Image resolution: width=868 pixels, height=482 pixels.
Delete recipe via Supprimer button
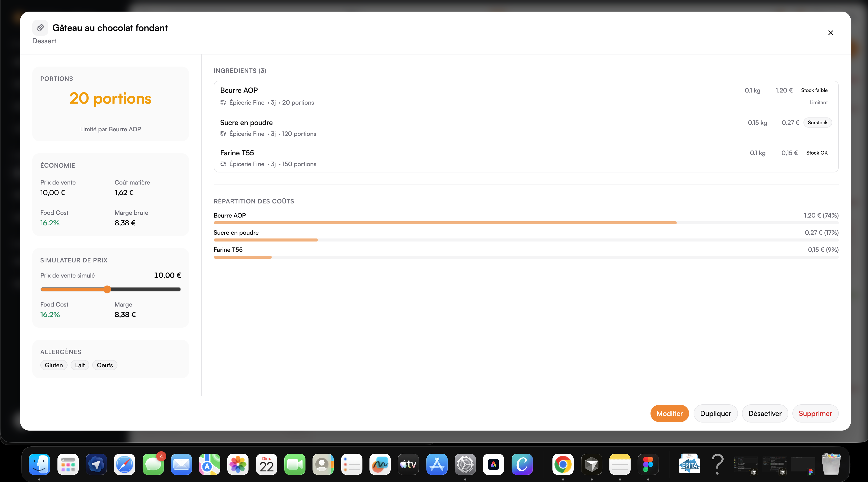pos(815,413)
